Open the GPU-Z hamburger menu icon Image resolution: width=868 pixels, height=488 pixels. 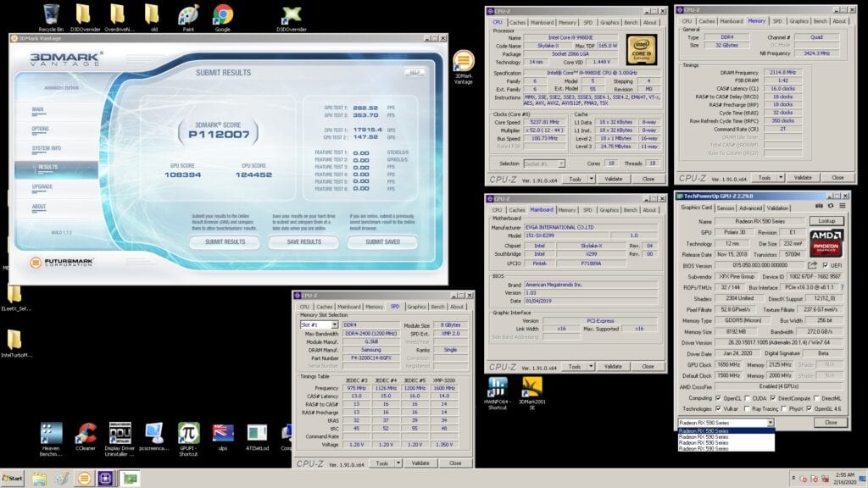click(x=842, y=206)
